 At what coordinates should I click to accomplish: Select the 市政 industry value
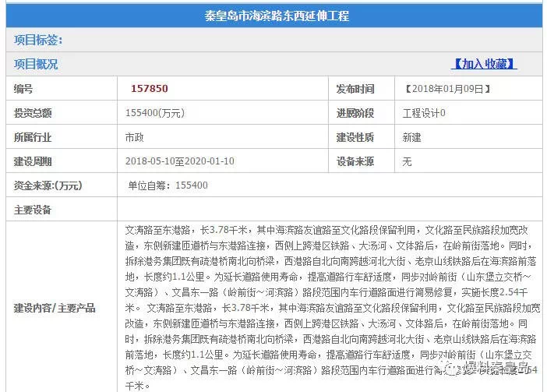click(134, 137)
